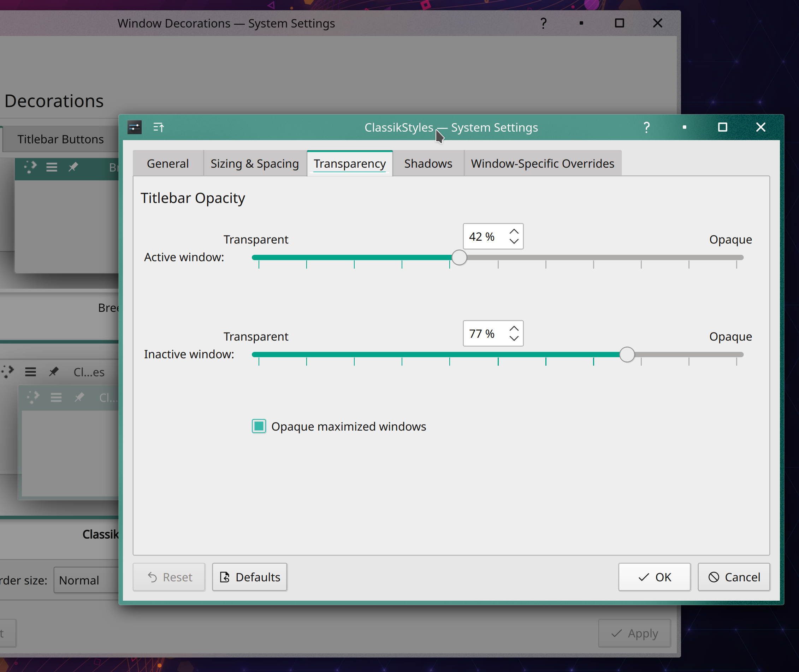Click the Inactive window opacity slider handle
799x672 pixels.
coord(627,354)
